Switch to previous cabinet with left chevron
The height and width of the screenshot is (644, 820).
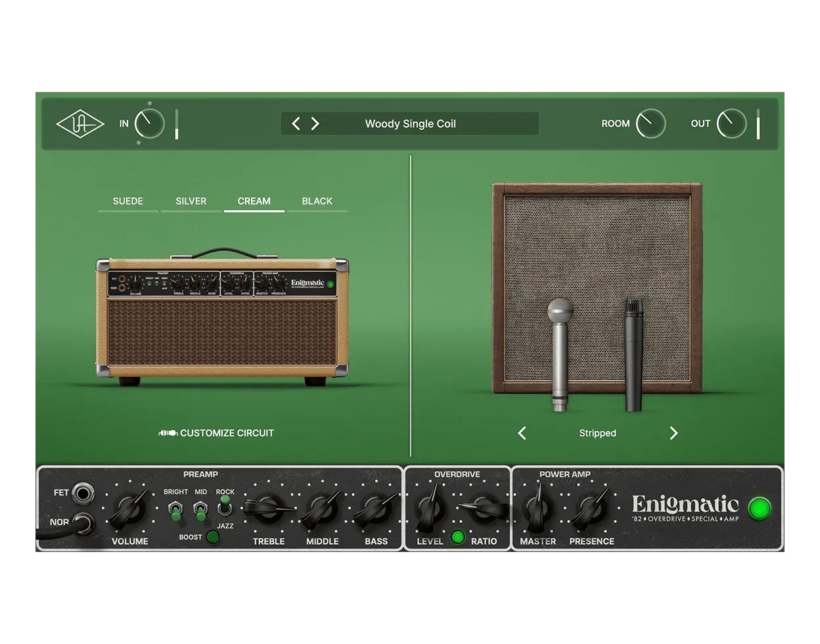tap(522, 433)
